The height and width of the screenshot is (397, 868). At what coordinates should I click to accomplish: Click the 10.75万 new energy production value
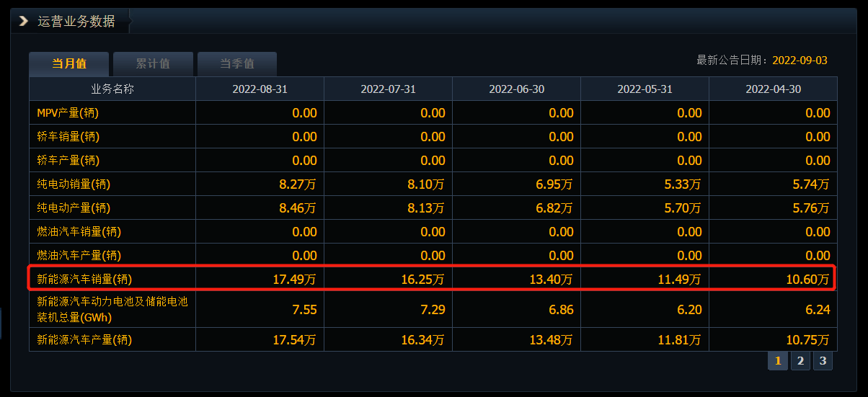(x=808, y=339)
